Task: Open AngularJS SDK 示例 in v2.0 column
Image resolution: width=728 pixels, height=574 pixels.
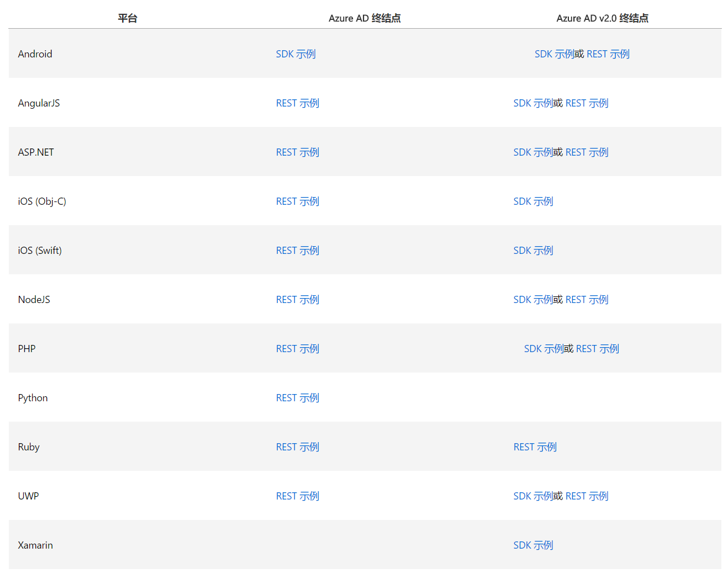Action: tap(532, 103)
